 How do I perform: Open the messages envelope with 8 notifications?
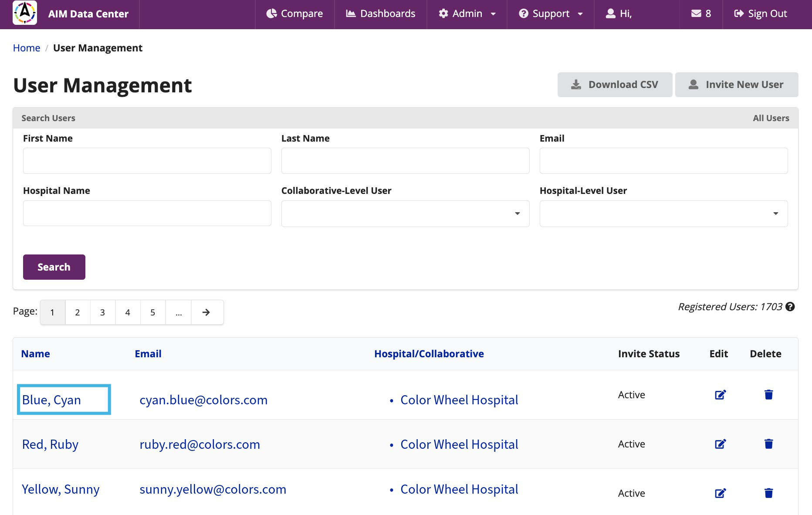click(701, 14)
